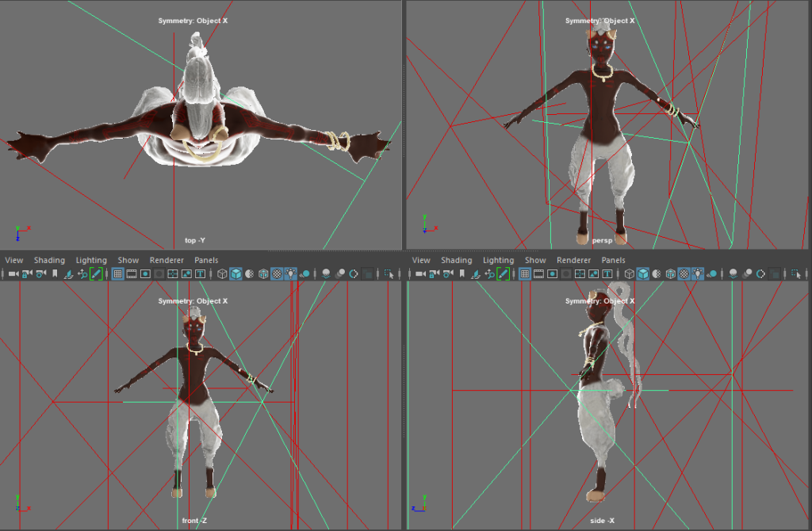The height and width of the screenshot is (531, 812).
Task: Toggle Textured display in side panel toolbar
Action: coord(684,274)
